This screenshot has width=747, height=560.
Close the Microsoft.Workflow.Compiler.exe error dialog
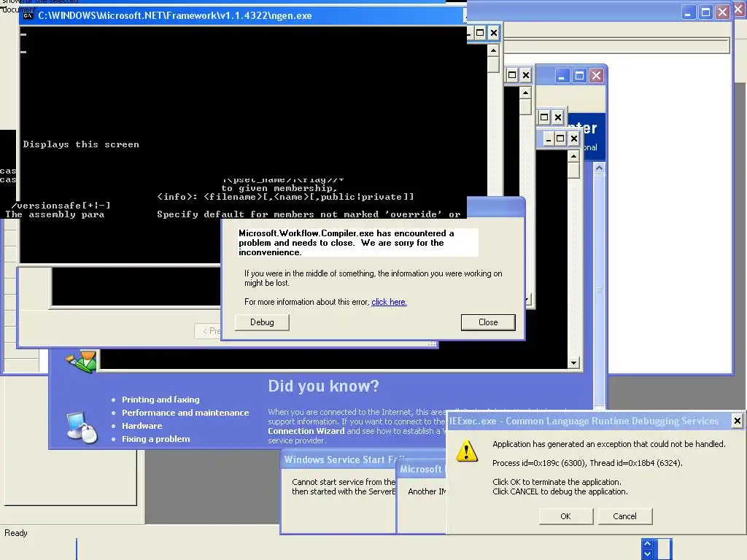pos(488,322)
